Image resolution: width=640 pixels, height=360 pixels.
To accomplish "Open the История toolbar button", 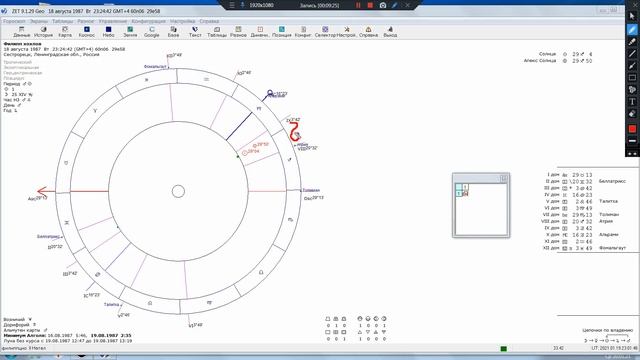I will [43, 32].
